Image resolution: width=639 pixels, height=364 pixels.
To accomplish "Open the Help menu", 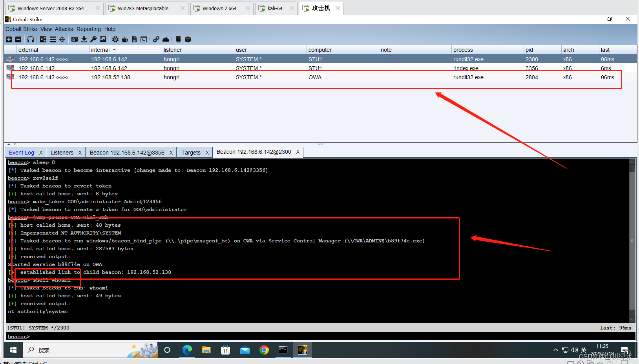I will [110, 29].
